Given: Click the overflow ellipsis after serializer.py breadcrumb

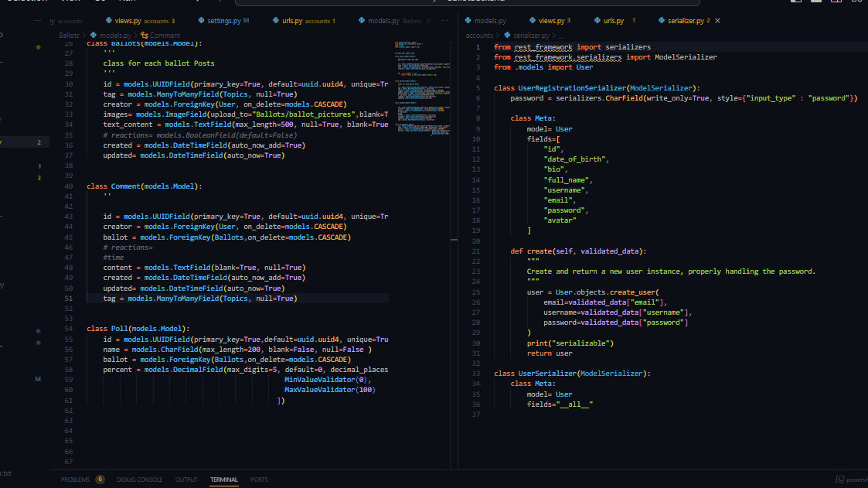Looking at the screenshot, I should (x=560, y=35).
